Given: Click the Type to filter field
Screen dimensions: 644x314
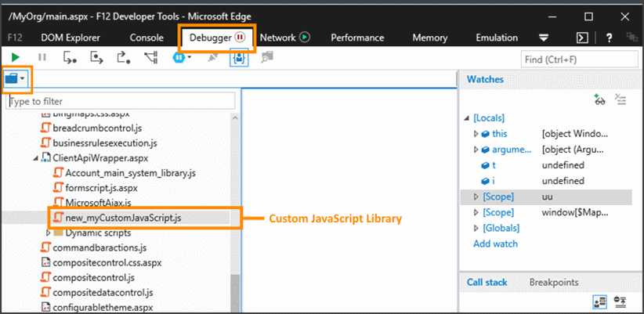Looking at the screenshot, I should tap(121, 101).
